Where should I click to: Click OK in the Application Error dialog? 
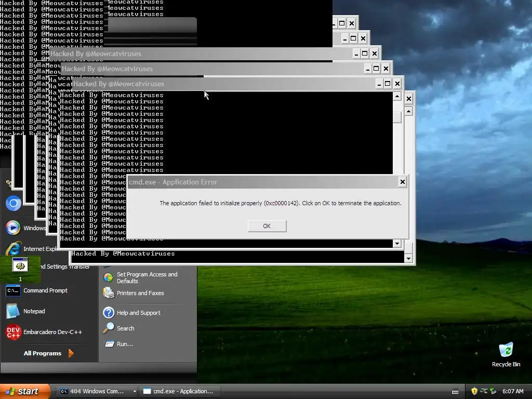tap(267, 226)
